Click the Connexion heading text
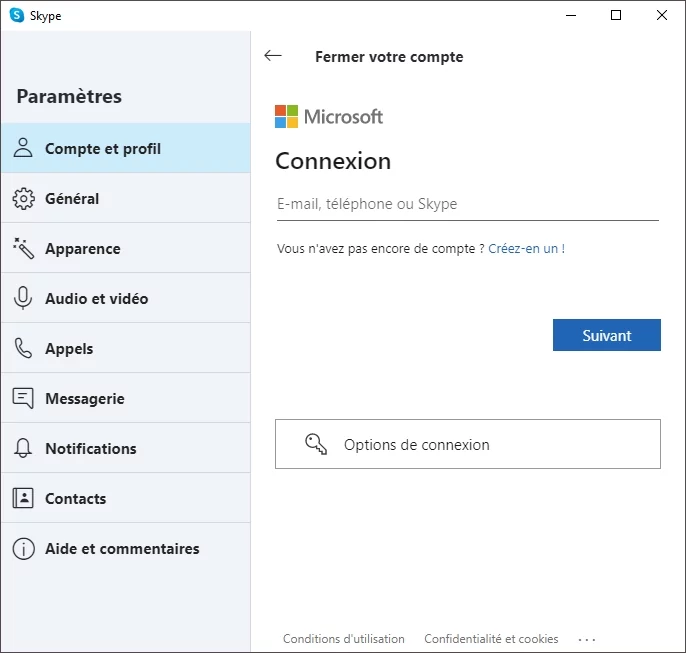686x653 pixels. 333,161
